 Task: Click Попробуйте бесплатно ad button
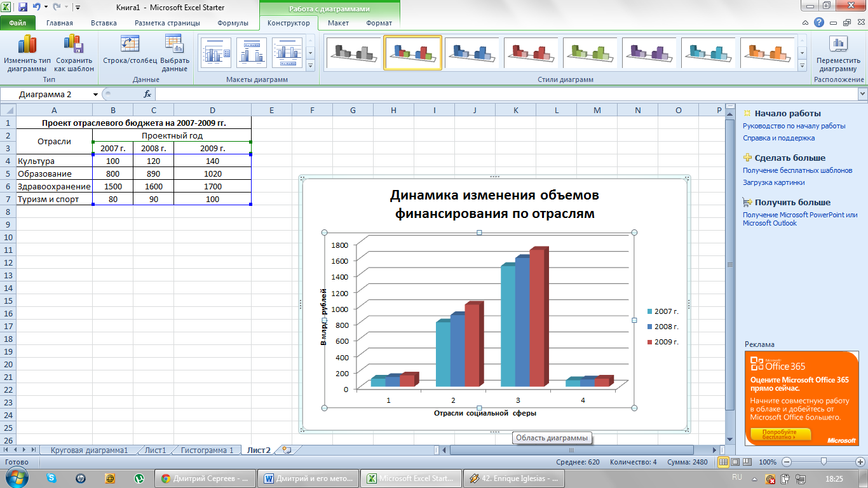(780, 434)
